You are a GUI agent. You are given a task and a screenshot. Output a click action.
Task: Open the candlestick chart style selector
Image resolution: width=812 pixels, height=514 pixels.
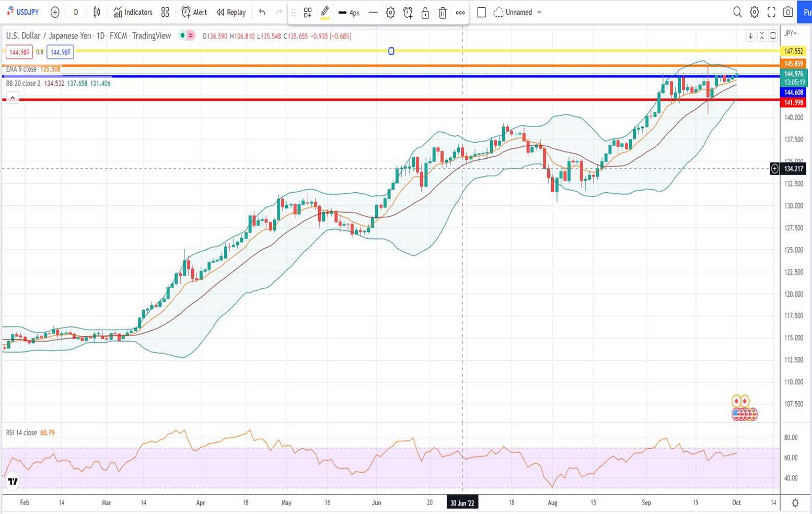pyautogui.click(x=97, y=12)
